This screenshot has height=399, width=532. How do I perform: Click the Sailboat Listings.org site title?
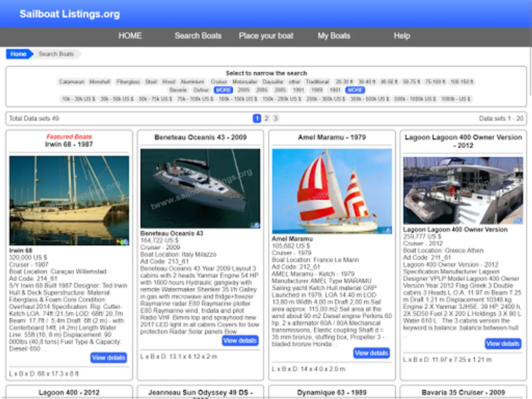[70, 14]
